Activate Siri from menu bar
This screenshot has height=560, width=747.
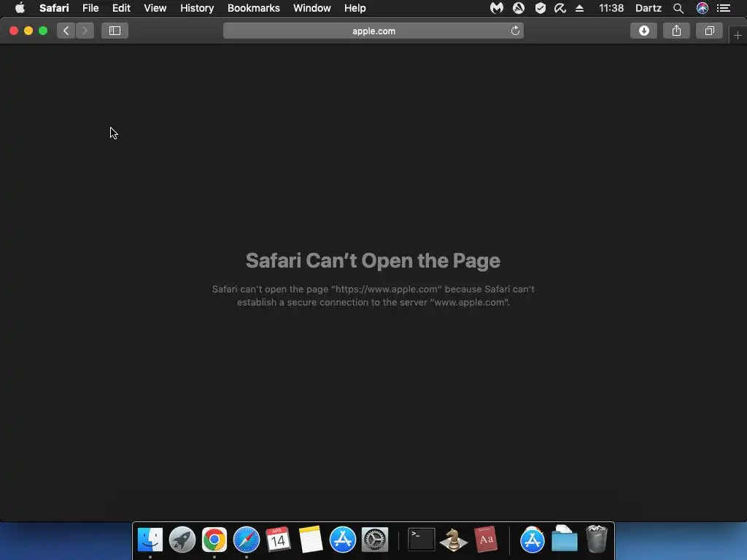(703, 8)
